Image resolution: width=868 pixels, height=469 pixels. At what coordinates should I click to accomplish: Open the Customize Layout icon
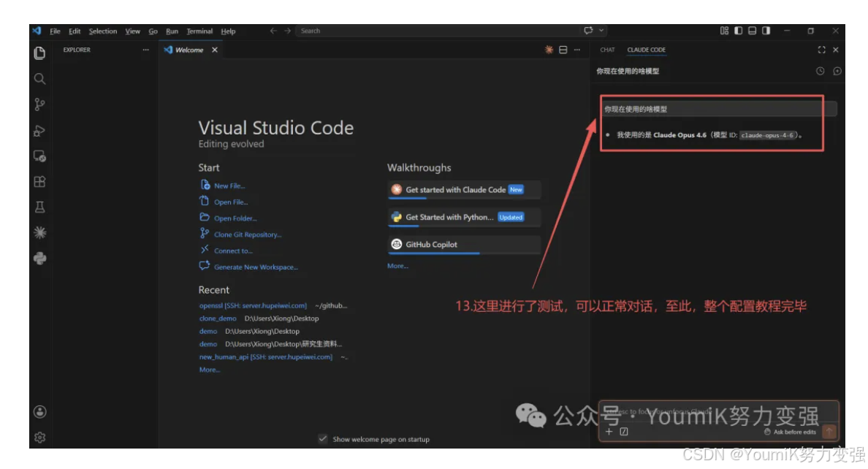724,31
